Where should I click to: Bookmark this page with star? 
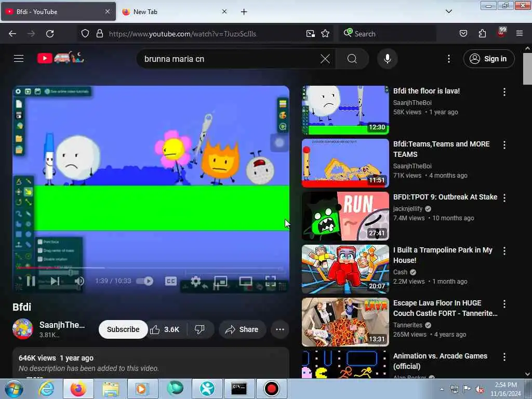coord(325,34)
